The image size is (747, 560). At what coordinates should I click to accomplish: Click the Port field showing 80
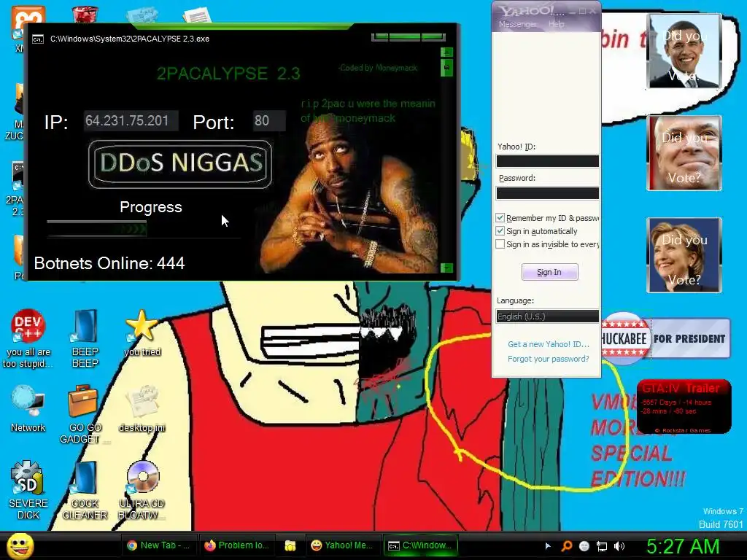(x=269, y=121)
